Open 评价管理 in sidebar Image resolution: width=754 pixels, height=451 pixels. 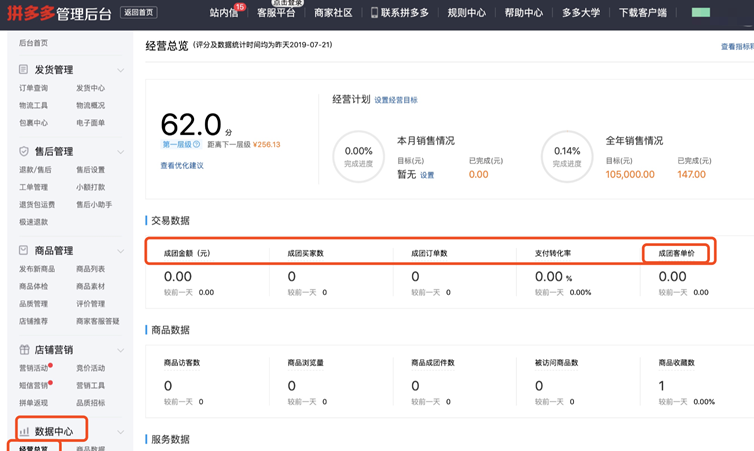(90, 303)
